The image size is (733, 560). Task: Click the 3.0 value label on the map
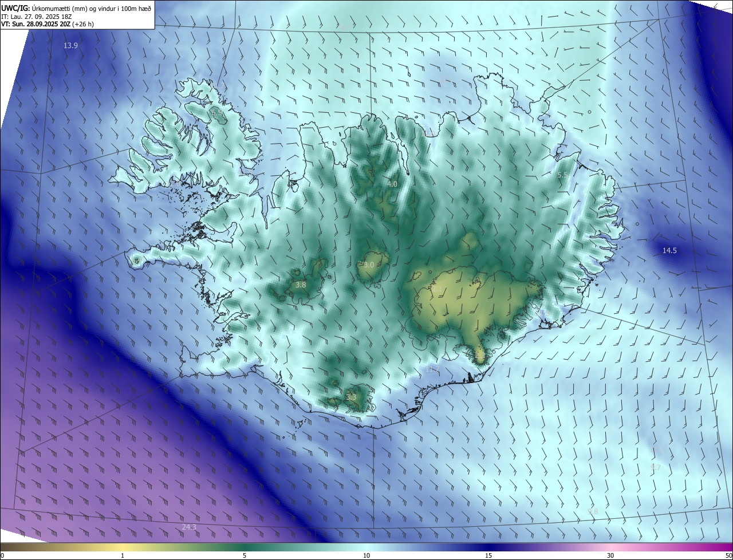coord(369,265)
